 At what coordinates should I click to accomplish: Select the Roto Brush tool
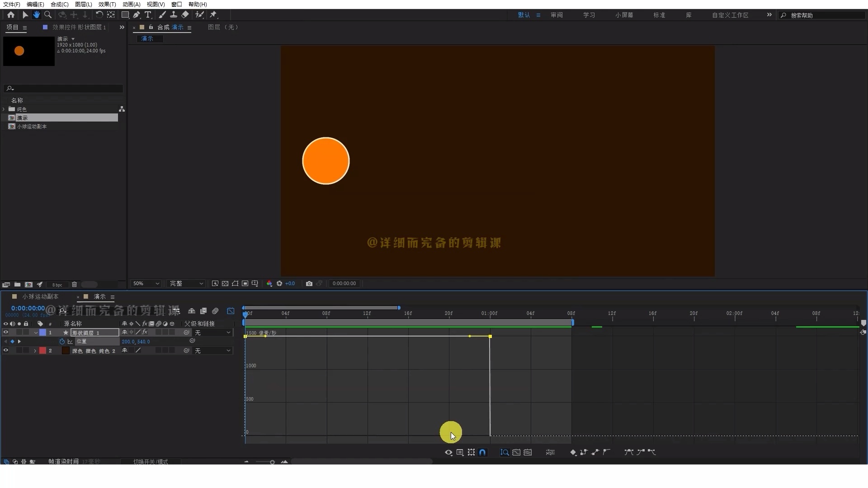(x=199, y=15)
